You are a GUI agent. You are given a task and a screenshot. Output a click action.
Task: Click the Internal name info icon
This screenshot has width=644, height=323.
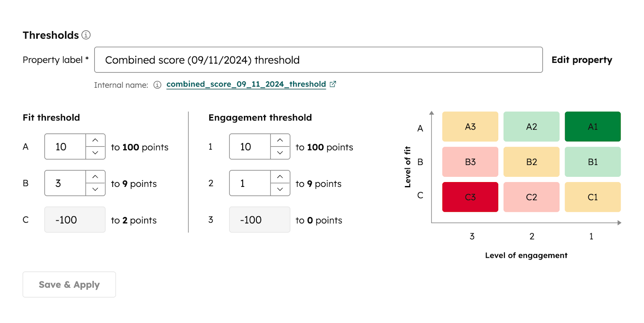[157, 85]
